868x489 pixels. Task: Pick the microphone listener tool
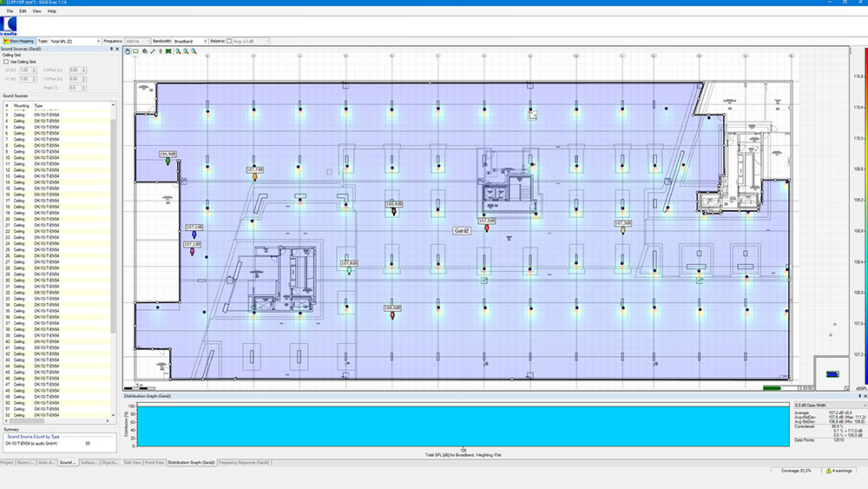pos(161,51)
